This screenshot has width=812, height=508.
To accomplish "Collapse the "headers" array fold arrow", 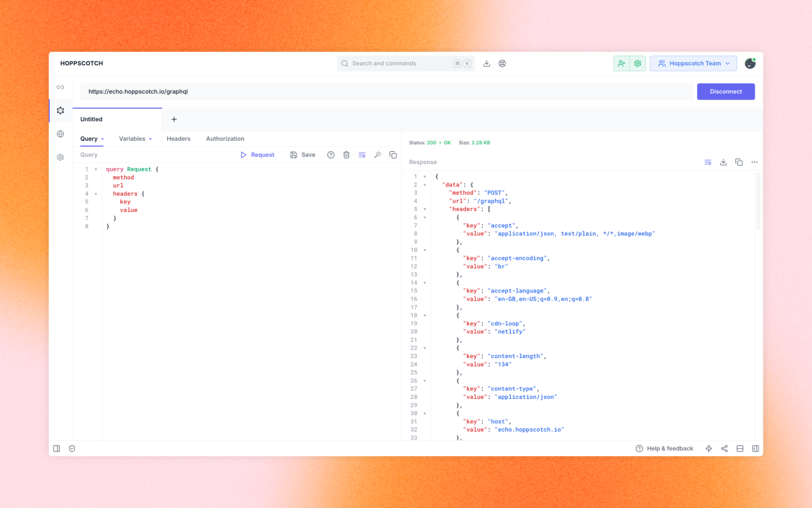I will [425, 209].
